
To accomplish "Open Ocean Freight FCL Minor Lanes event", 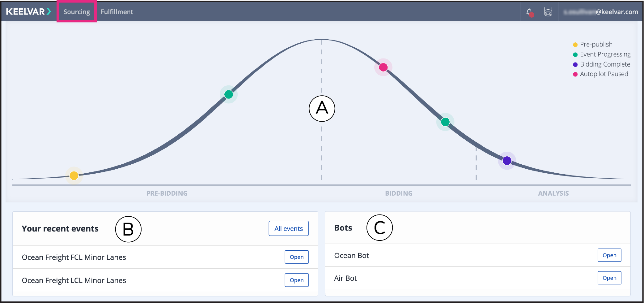I will [x=297, y=257].
